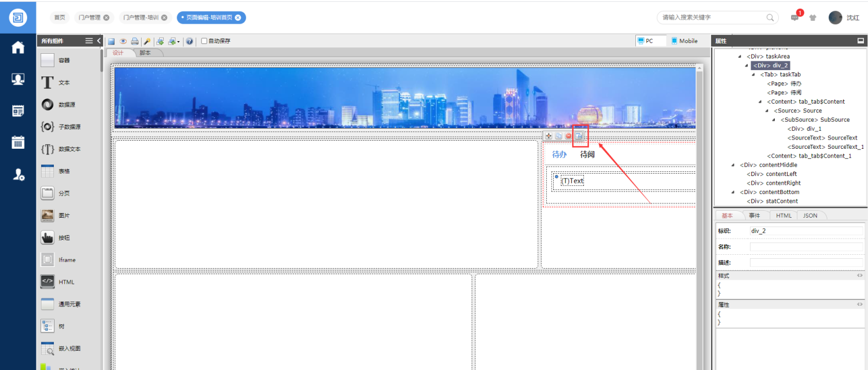The height and width of the screenshot is (370, 868).
Task: Select the 容器 container component
Action: [56, 60]
